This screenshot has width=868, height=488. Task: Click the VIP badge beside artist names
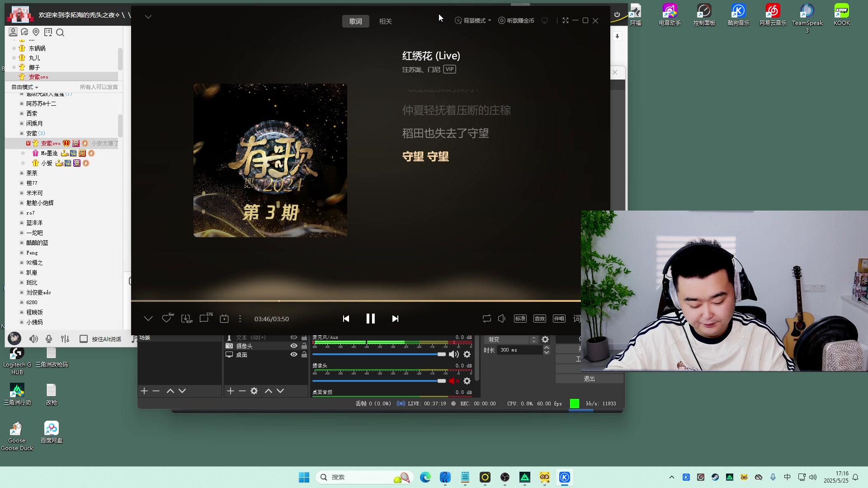[449, 69]
